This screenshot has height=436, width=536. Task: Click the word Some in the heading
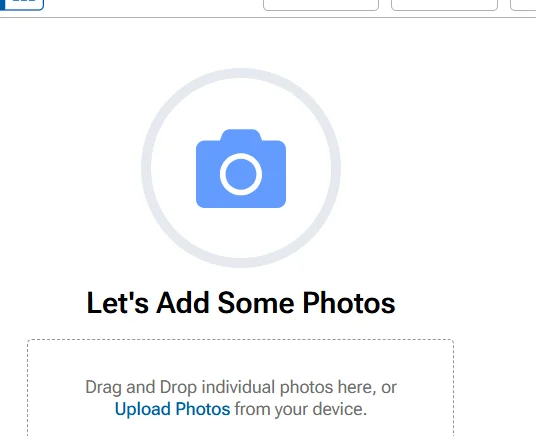256,303
